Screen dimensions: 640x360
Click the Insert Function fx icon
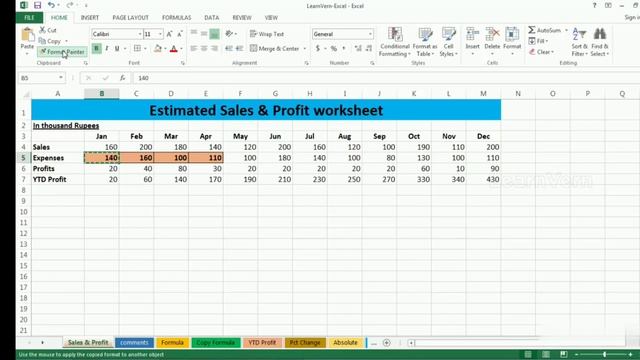[x=122, y=78]
